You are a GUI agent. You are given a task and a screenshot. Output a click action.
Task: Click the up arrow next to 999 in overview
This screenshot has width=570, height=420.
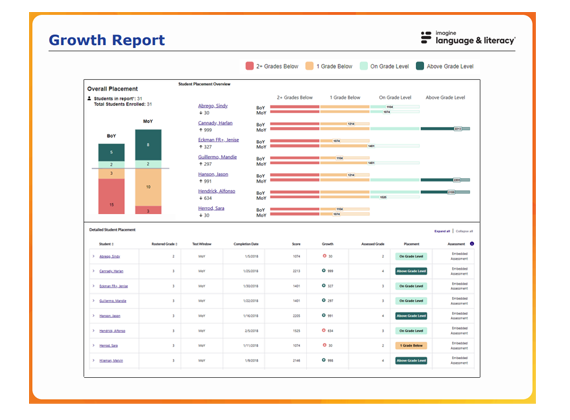pos(201,130)
